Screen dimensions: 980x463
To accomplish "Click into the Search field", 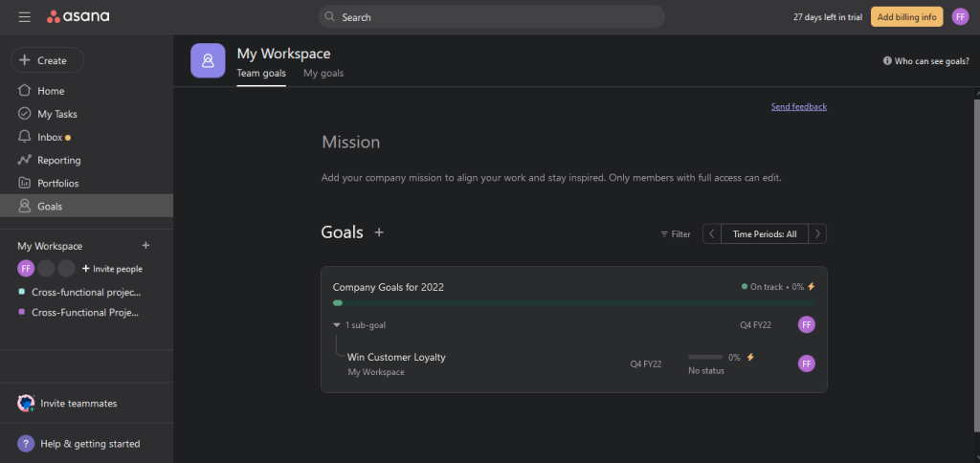I will click(491, 17).
